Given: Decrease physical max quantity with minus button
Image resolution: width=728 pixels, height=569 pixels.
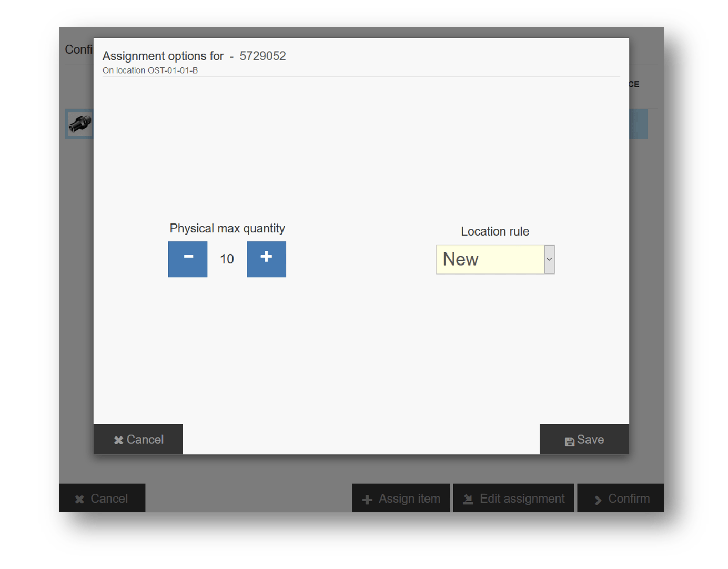Looking at the screenshot, I should click(x=187, y=259).
